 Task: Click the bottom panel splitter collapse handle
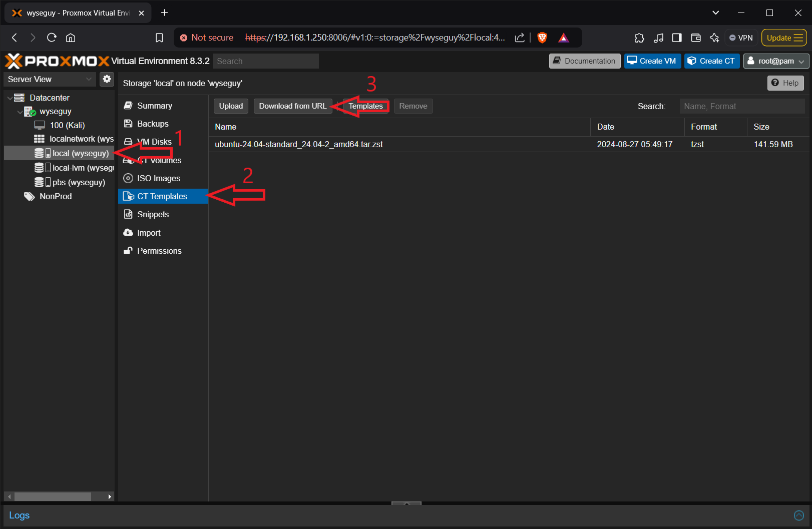coord(406,503)
